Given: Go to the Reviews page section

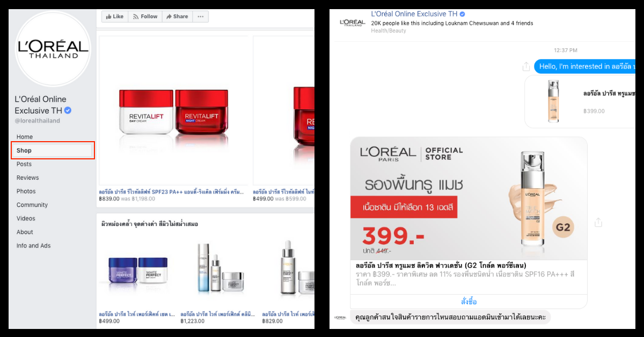Looking at the screenshot, I should point(27,178).
